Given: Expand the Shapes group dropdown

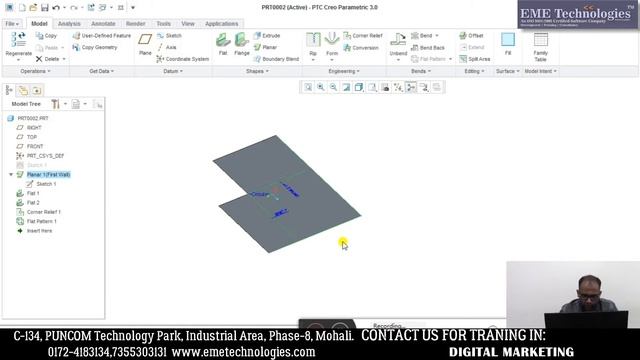Looking at the screenshot, I should click(x=257, y=71).
